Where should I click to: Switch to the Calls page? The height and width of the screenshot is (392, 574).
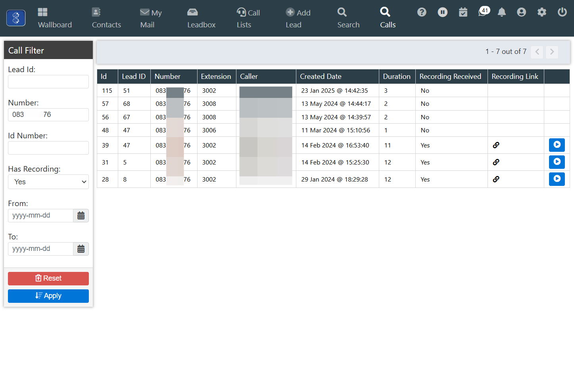[x=388, y=18]
